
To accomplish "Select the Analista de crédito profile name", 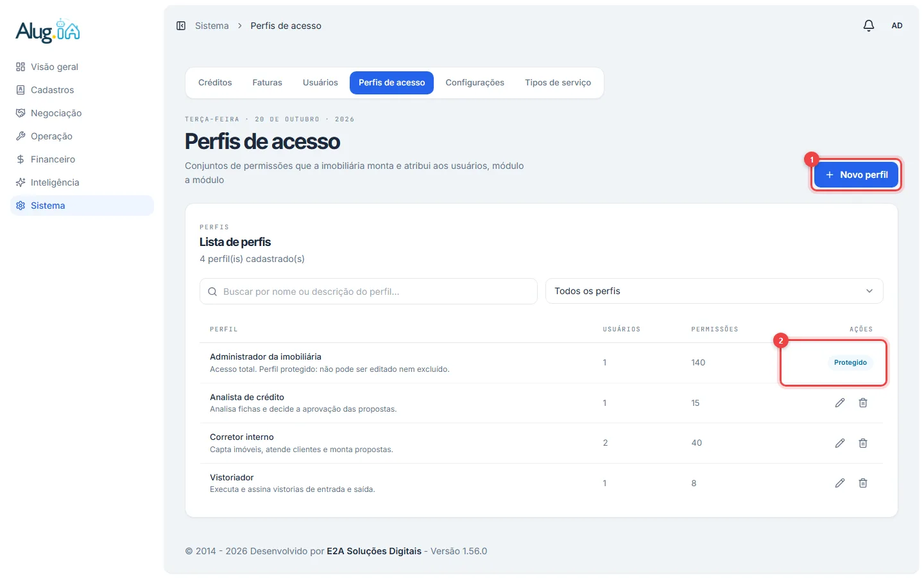I will click(x=247, y=397).
